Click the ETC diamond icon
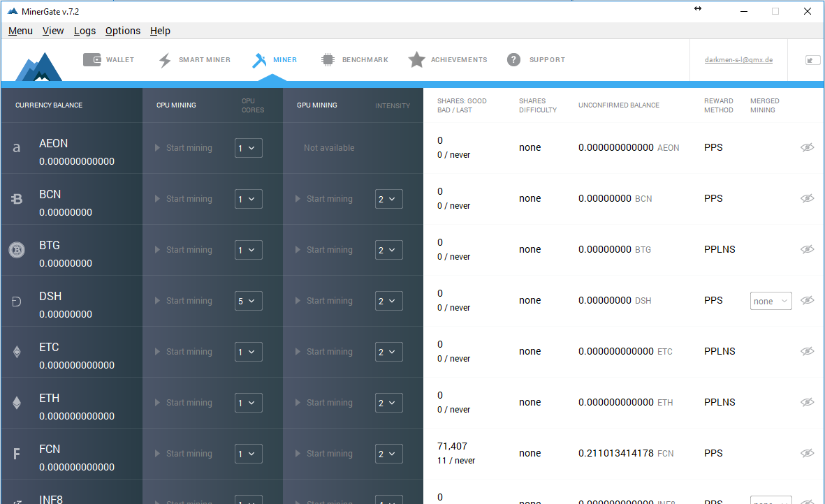 (17, 352)
